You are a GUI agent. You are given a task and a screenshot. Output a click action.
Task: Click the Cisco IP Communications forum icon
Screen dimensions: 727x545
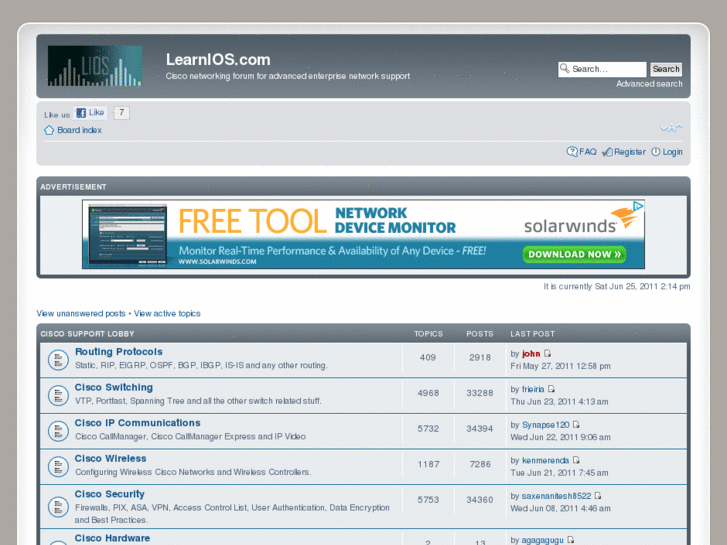click(58, 431)
